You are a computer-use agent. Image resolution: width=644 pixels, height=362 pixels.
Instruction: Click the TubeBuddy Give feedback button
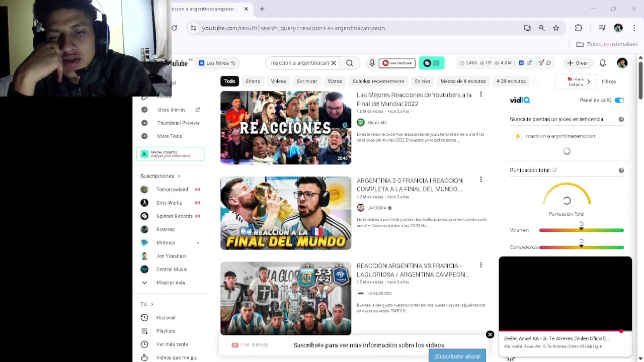point(397,63)
